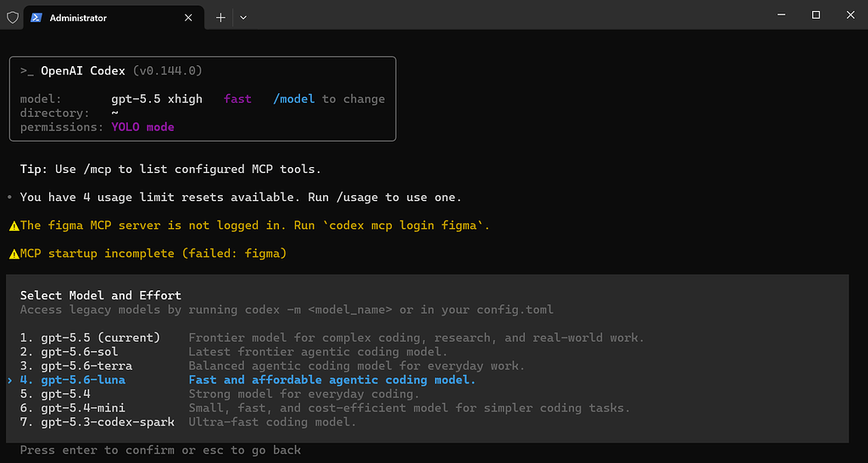Click the usage limit resets message
The height and width of the screenshot is (463, 868).
[x=241, y=198]
